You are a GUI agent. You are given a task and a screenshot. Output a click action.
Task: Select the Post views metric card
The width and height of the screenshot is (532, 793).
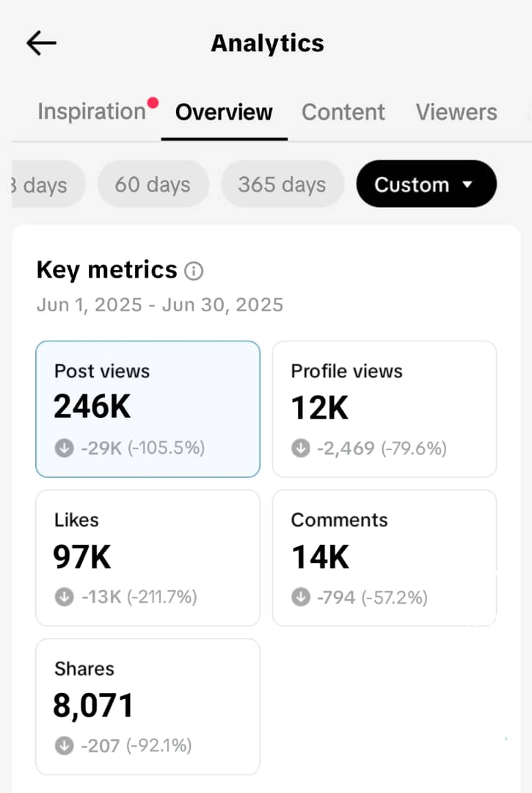(x=147, y=408)
